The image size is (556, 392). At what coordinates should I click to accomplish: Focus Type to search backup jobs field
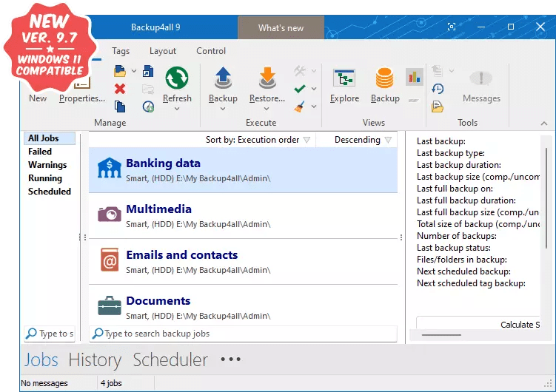tap(243, 334)
